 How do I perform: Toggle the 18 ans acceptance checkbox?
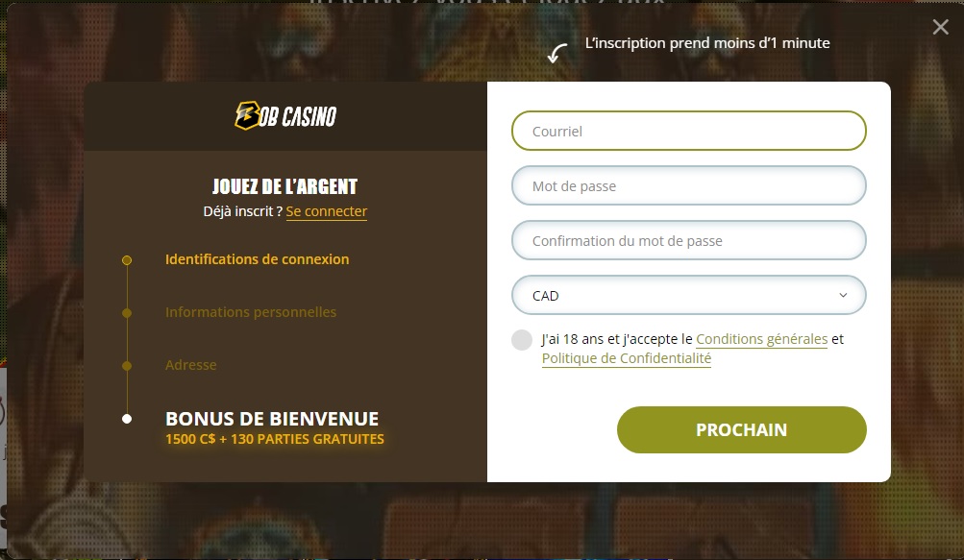click(522, 340)
